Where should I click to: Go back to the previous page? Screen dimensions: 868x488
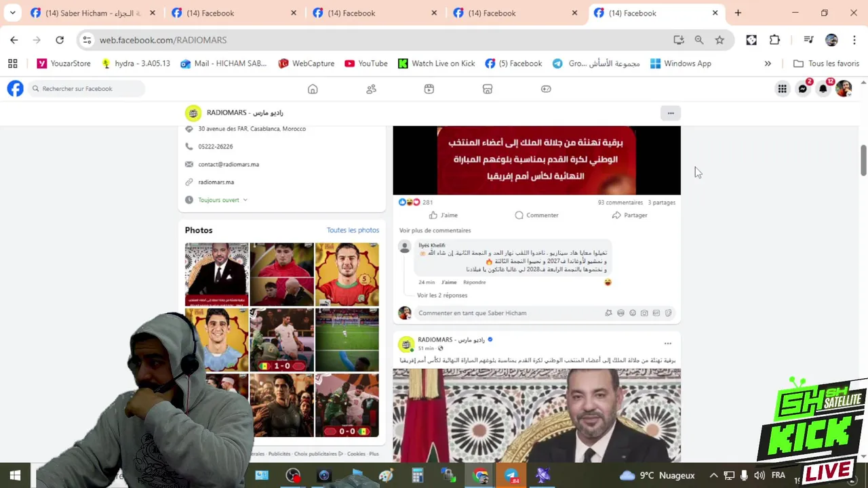(14, 40)
